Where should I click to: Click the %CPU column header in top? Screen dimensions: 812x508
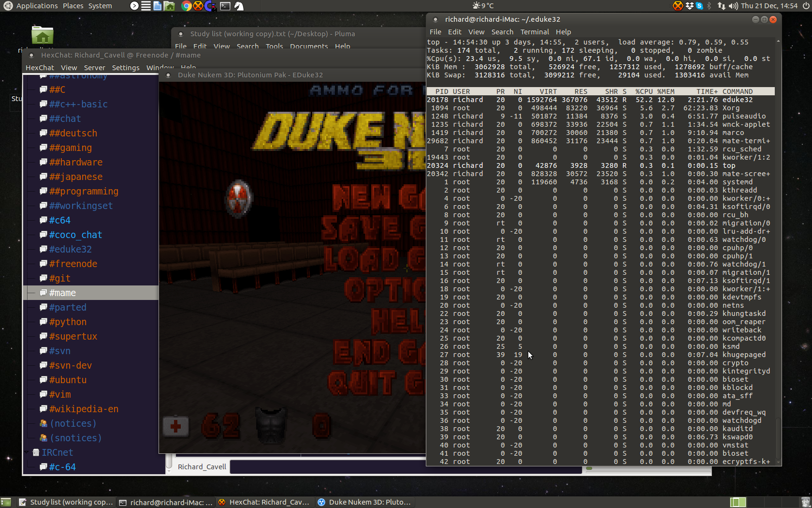(x=644, y=91)
